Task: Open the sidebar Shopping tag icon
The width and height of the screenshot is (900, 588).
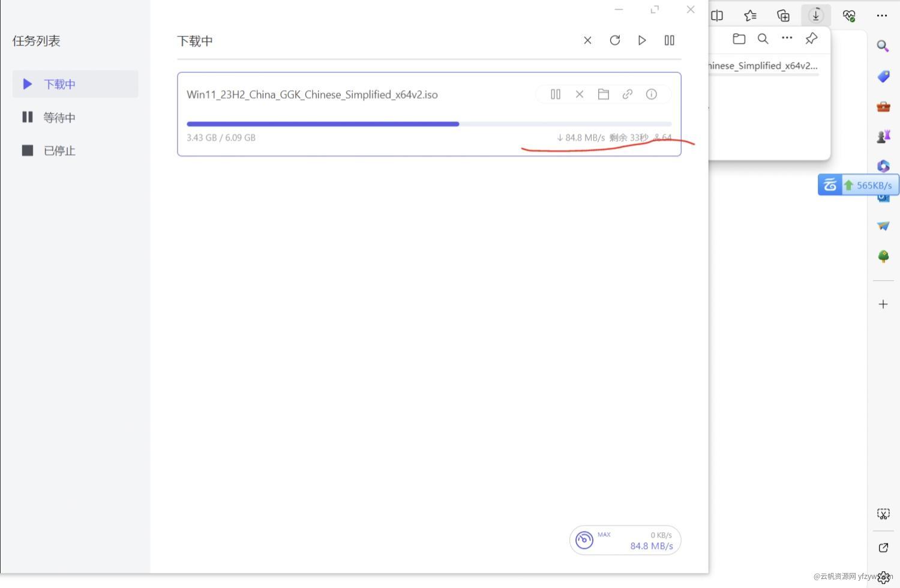Action: coord(883,76)
